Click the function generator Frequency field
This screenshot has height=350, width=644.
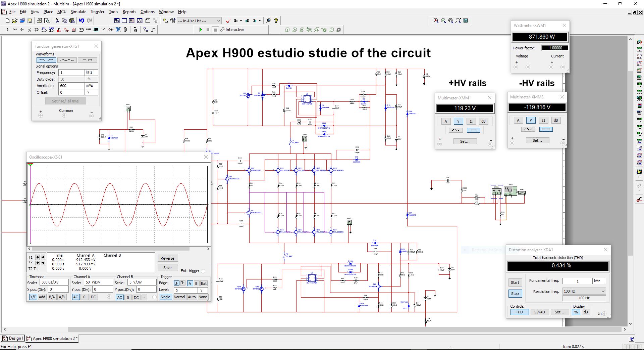[71, 73]
